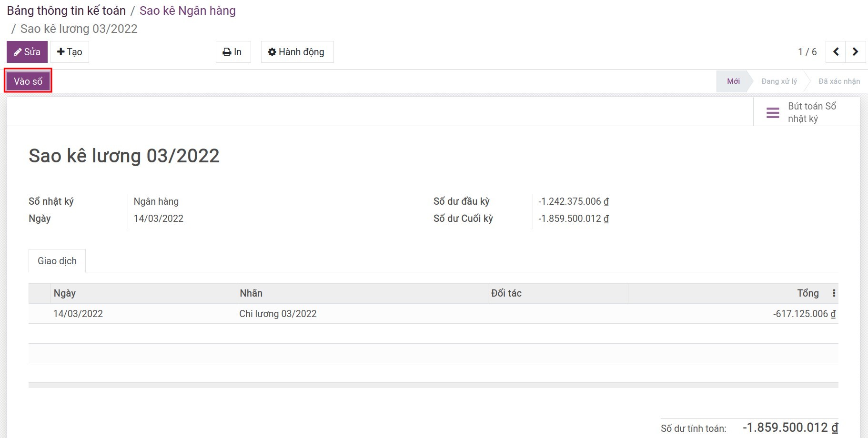This screenshot has height=438, width=868.
Task: Go to next record with right chevron
Action: [x=855, y=52]
